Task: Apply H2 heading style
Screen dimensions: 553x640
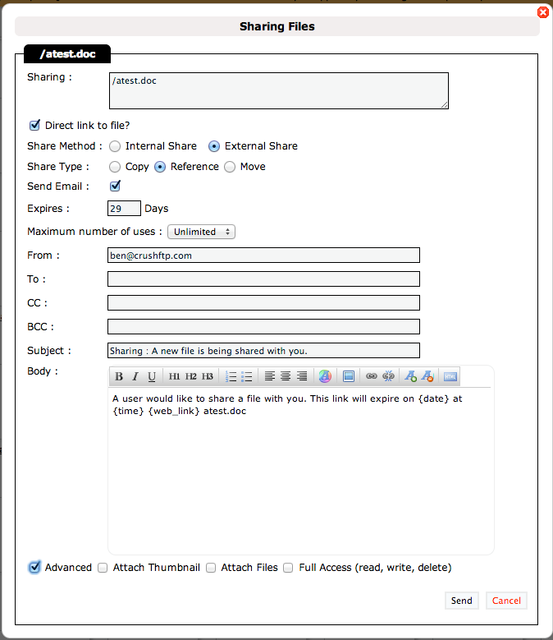Action: coord(191,376)
